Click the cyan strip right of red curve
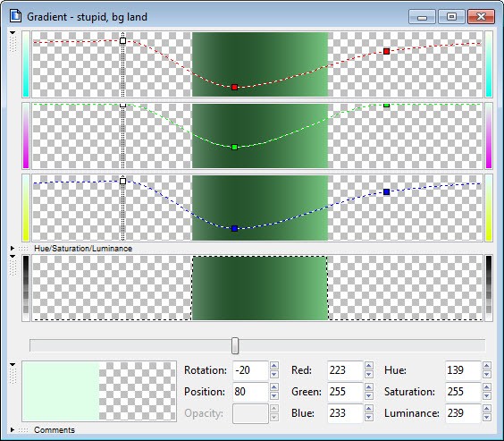This screenshot has height=441, width=504. (x=489, y=64)
